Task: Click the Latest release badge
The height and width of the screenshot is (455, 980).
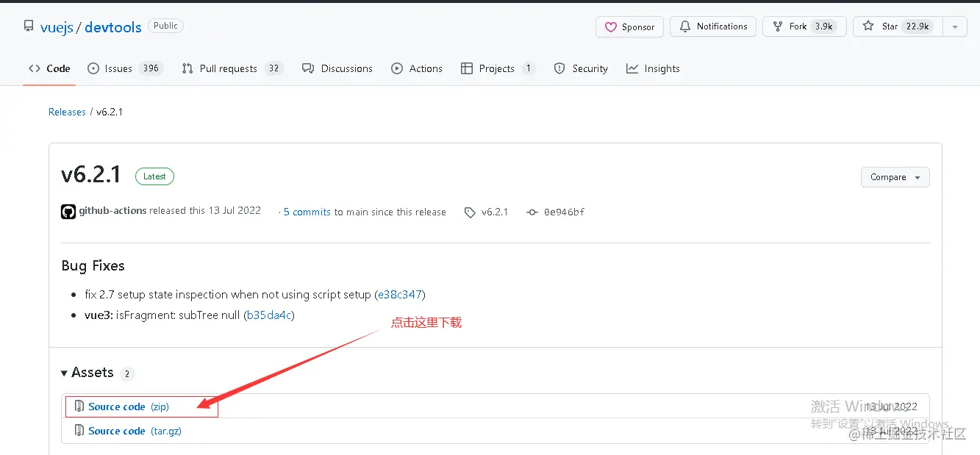Action: (x=154, y=176)
